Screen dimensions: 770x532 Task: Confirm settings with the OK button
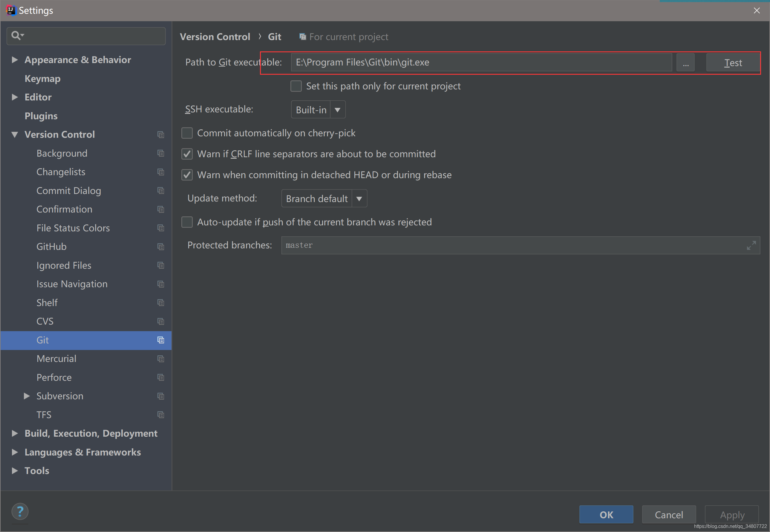(x=606, y=515)
